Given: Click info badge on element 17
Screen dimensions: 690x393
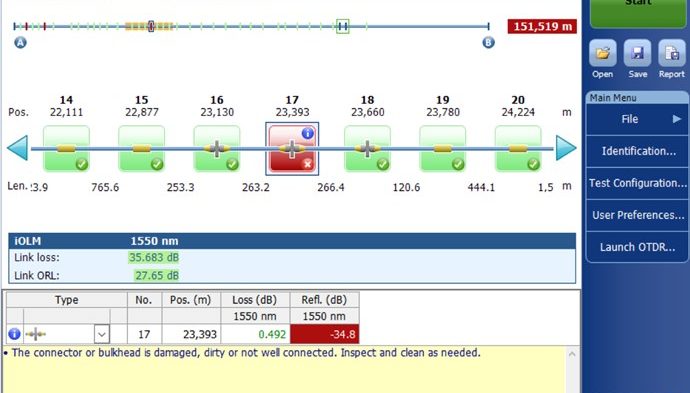Looking at the screenshot, I should [308, 132].
